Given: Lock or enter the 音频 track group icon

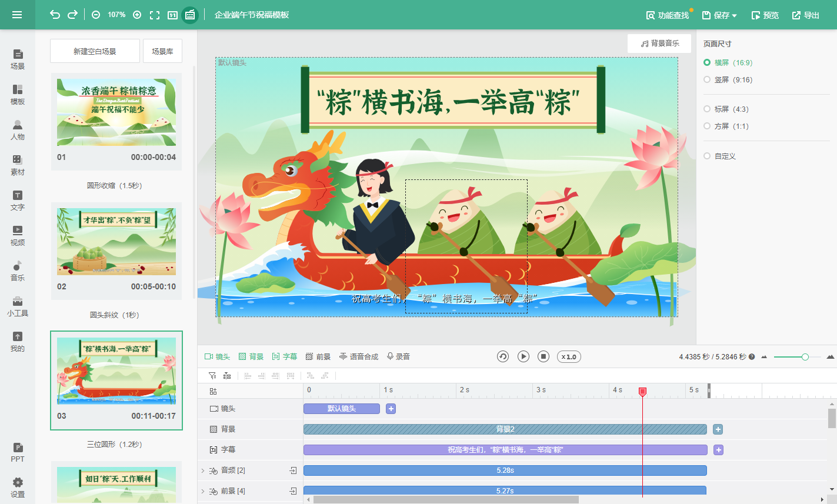Looking at the screenshot, I should pyautogui.click(x=293, y=470).
